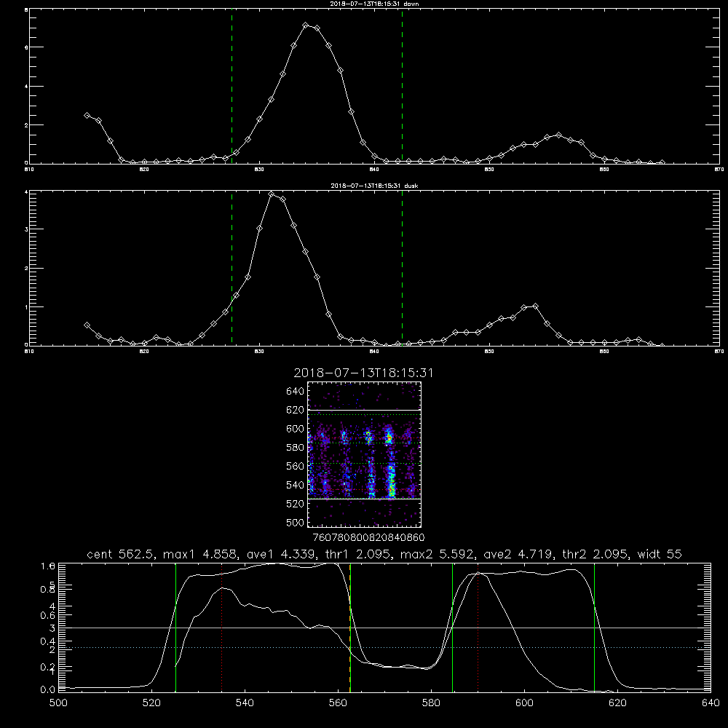728x728 pixels.
Task: Click the first data point of dusk curve
Action: (87, 325)
